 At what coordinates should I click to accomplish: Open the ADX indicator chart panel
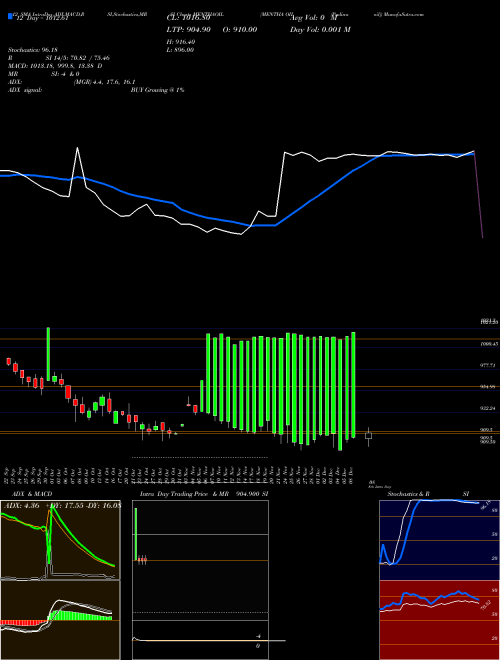[60, 540]
